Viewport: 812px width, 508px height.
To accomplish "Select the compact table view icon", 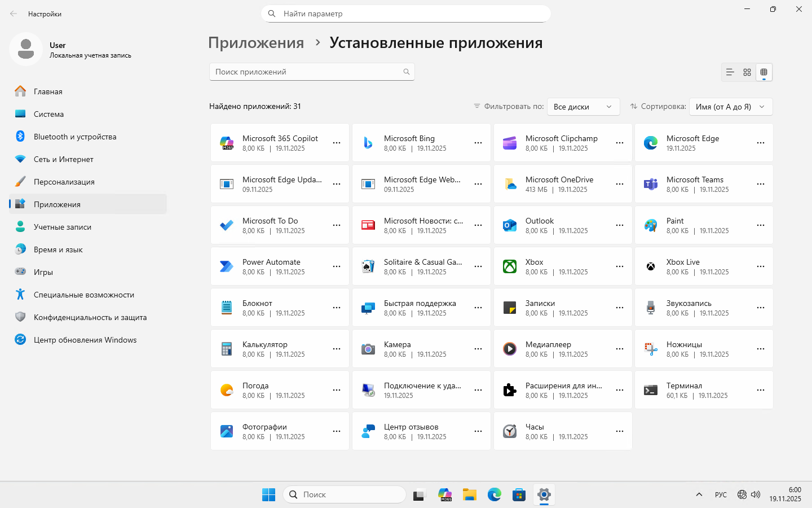I will pyautogui.click(x=764, y=72).
